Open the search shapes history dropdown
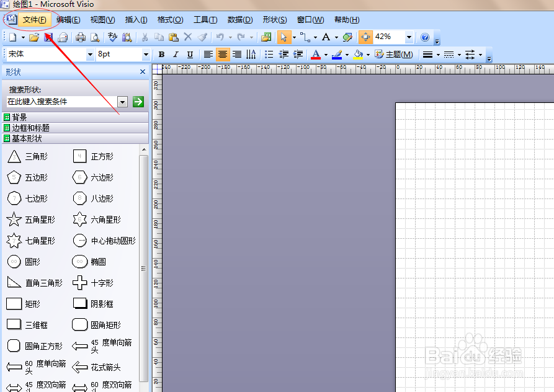This screenshot has height=392, width=554. 122,102
